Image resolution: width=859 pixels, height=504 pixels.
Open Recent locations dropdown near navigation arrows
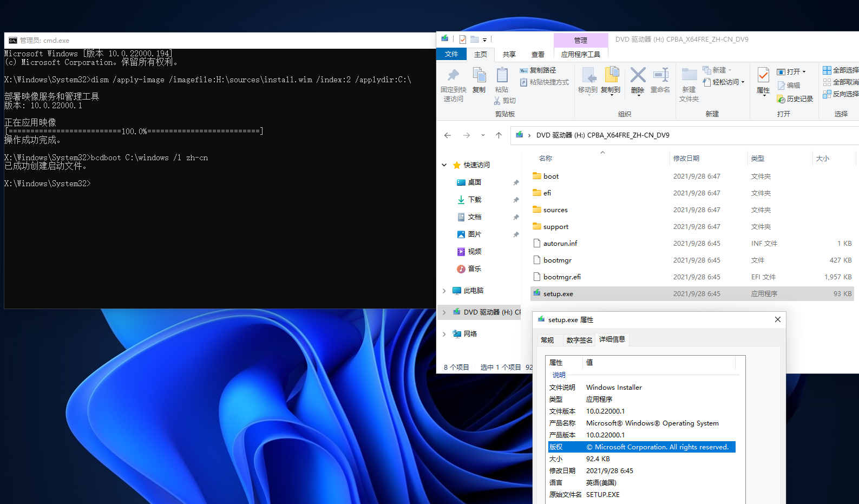tap(483, 135)
